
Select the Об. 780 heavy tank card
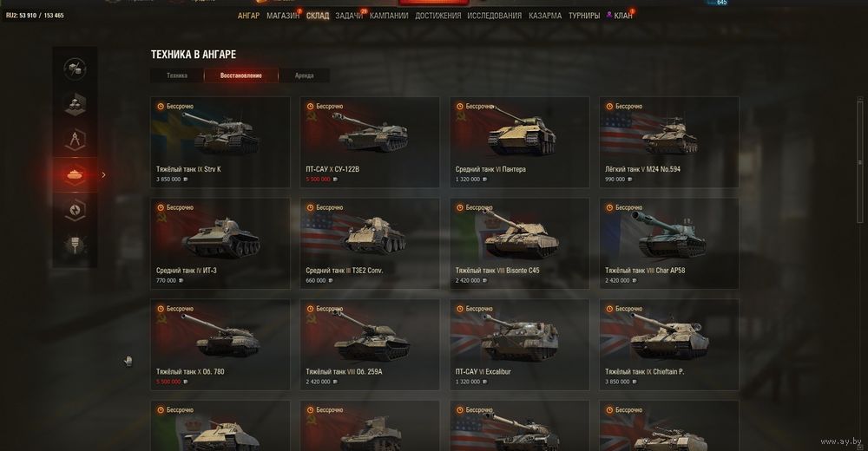pos(220,344)
